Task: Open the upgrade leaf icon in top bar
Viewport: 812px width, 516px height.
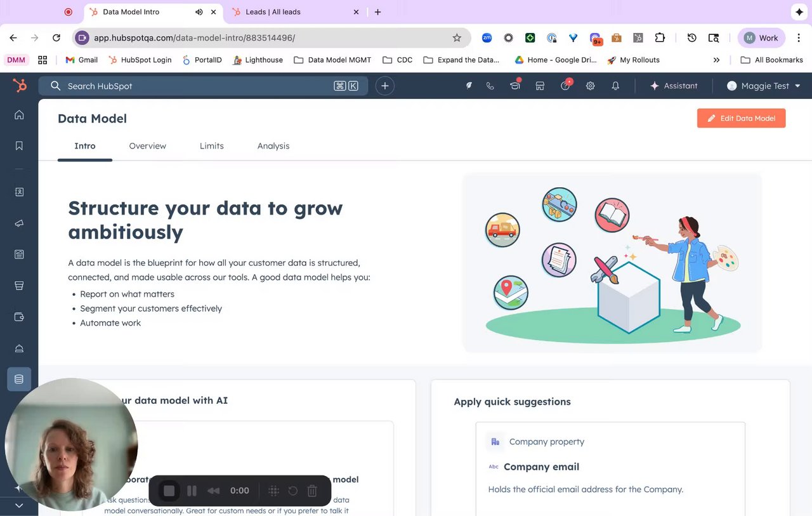Action: point(469,86)
